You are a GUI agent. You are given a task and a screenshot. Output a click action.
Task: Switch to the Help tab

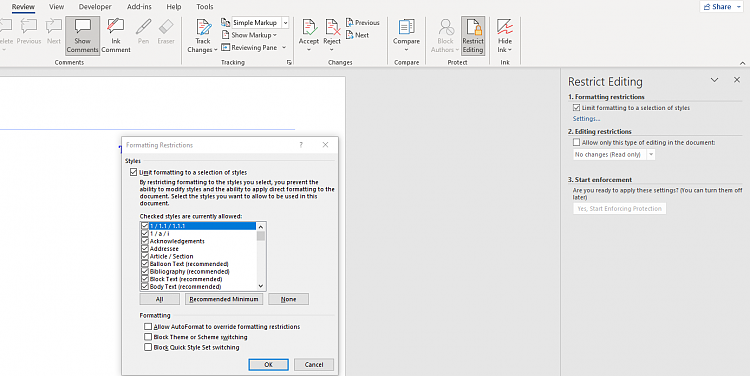(x=174, y=7)
